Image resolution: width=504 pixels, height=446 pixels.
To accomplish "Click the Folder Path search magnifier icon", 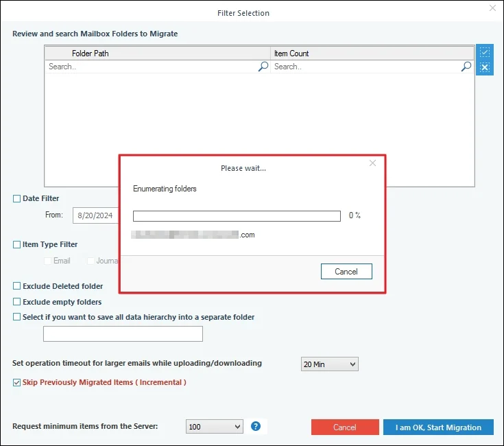I will coord(263,67).
